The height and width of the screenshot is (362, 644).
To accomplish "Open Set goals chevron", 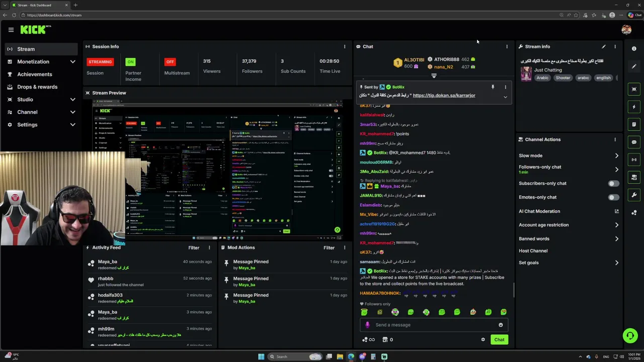I will (x=616, y=262).
